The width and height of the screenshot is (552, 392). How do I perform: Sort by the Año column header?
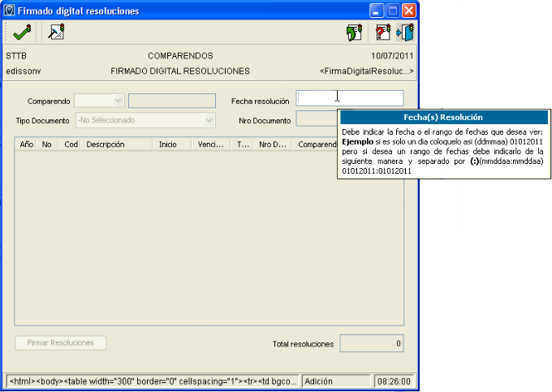tap(26, 144)
